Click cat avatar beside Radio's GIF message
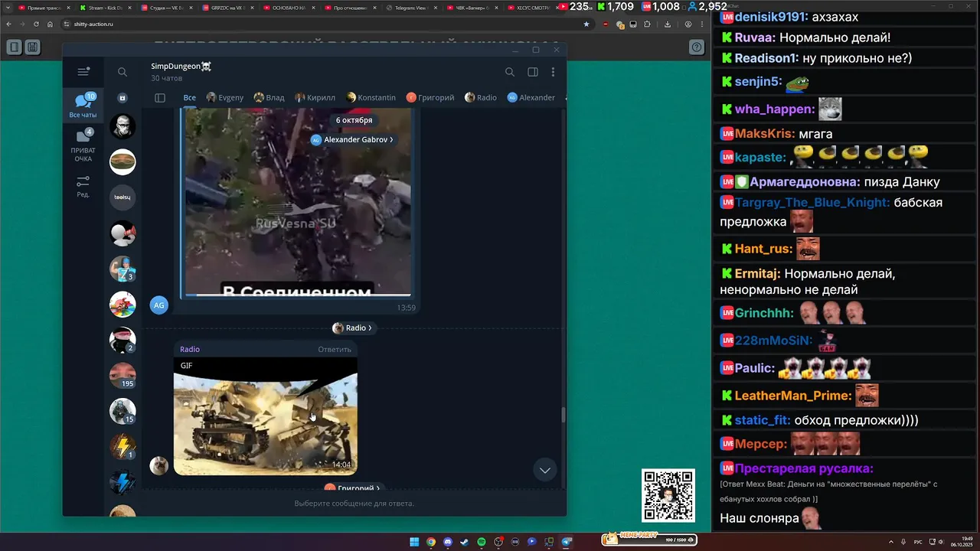Viewport: 980px width, 551px height. tap(159, 466)
